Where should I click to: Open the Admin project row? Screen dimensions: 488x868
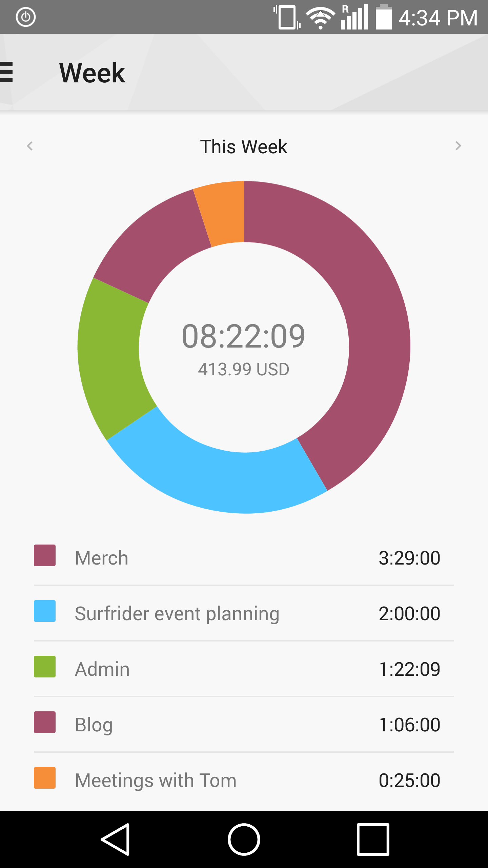[x=244, y=669]
